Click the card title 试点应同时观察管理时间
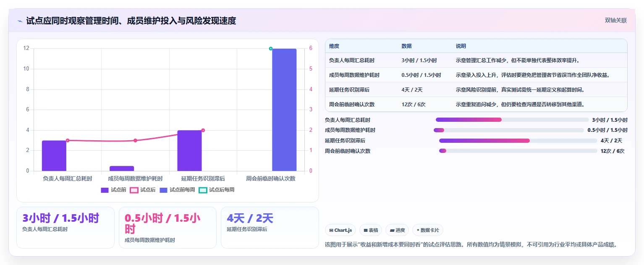The height and width of the screenshot is (265, 644). [131, 21]
